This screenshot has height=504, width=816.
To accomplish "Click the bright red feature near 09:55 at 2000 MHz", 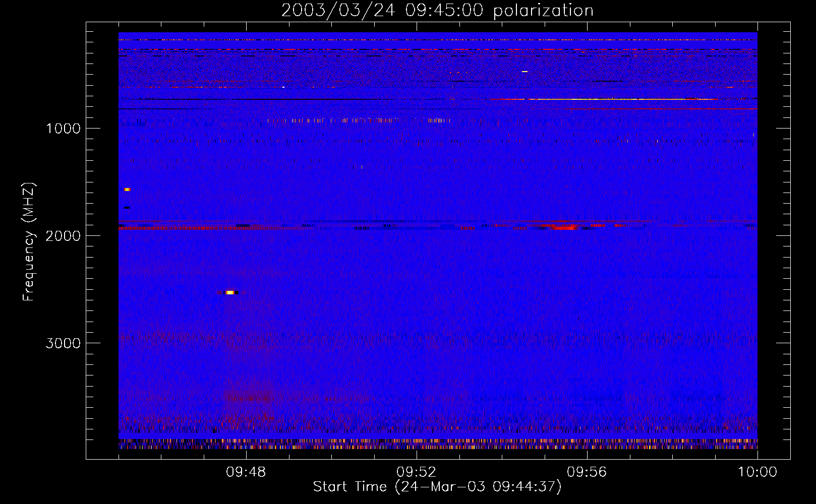I will 565,227.
